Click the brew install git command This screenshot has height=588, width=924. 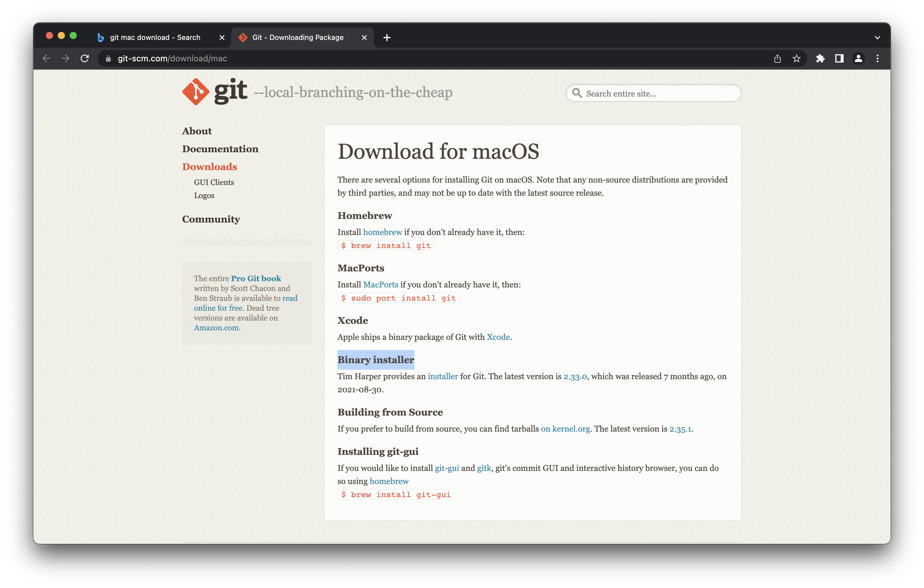[x=385, y=245]
